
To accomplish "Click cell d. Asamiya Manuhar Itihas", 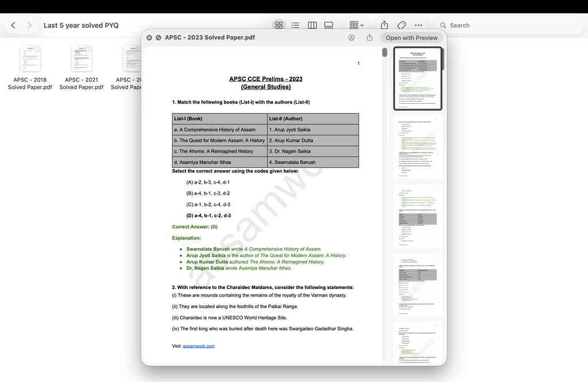I will (x=220, y=162).
